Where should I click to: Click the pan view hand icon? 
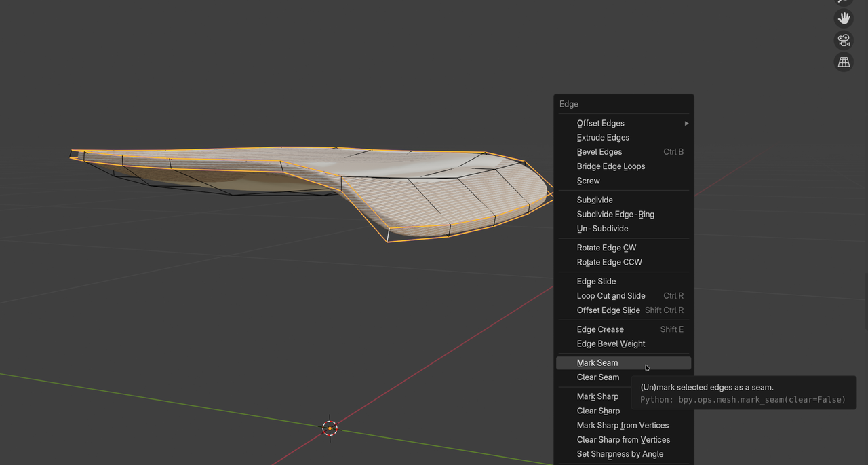[844, 18]
